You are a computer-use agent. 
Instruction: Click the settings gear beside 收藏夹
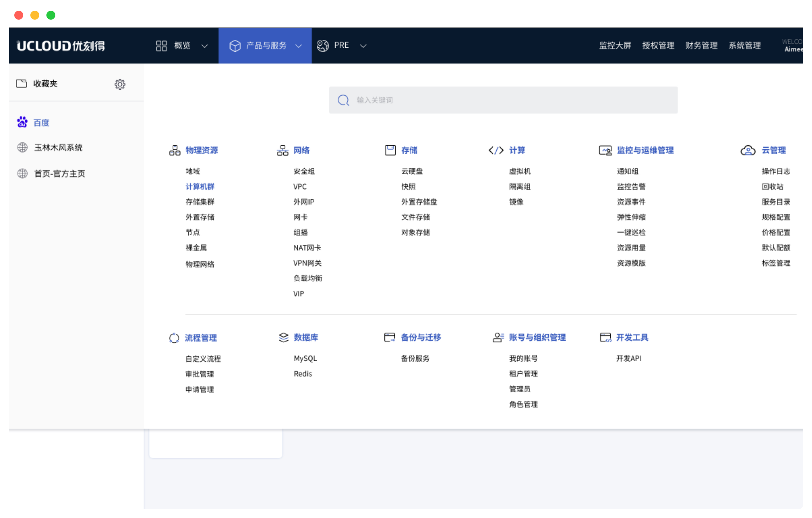[x=120, y=84]
